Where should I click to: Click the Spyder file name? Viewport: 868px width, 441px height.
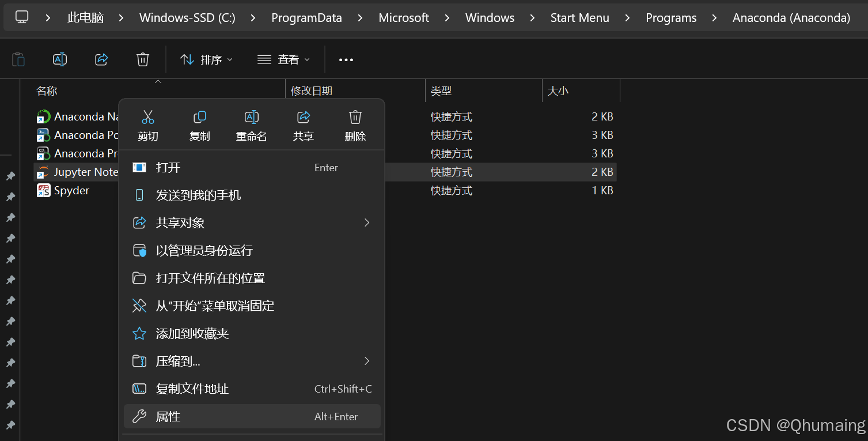pyautogui.click(x=71, y=190)
